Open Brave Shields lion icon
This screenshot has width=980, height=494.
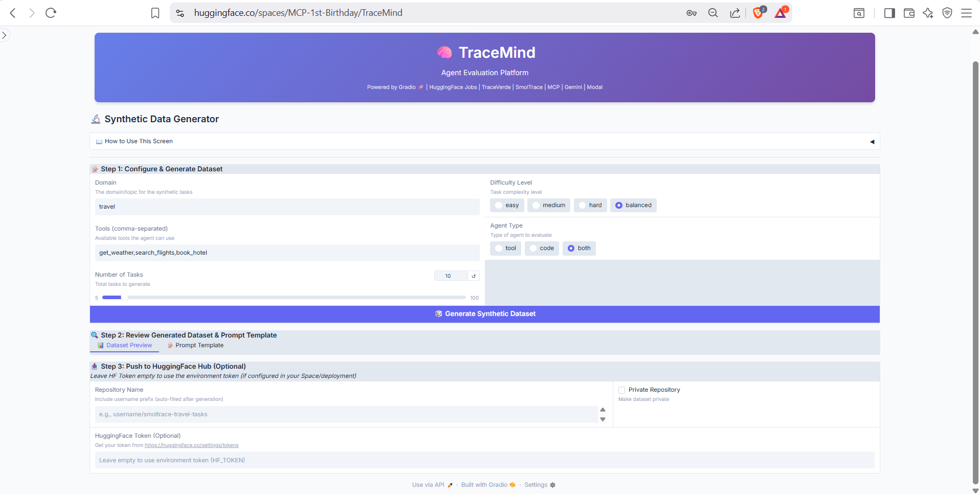tap(759, 13)
